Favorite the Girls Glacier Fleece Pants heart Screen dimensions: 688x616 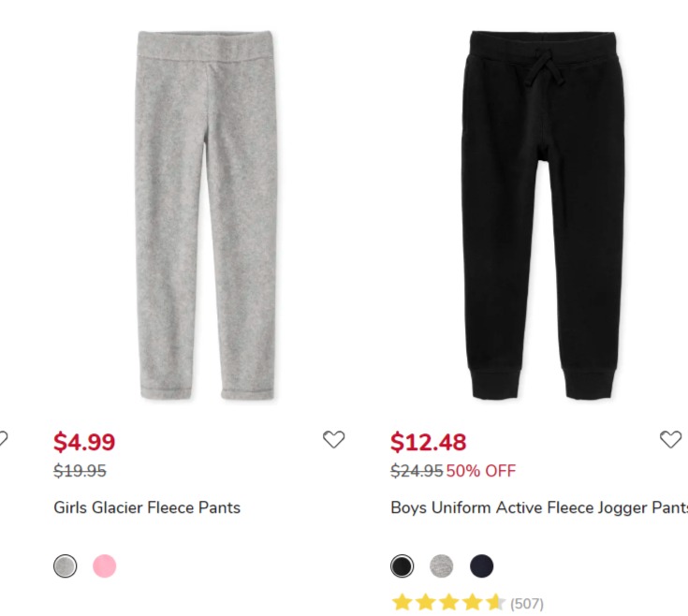[x=333, y=439]
